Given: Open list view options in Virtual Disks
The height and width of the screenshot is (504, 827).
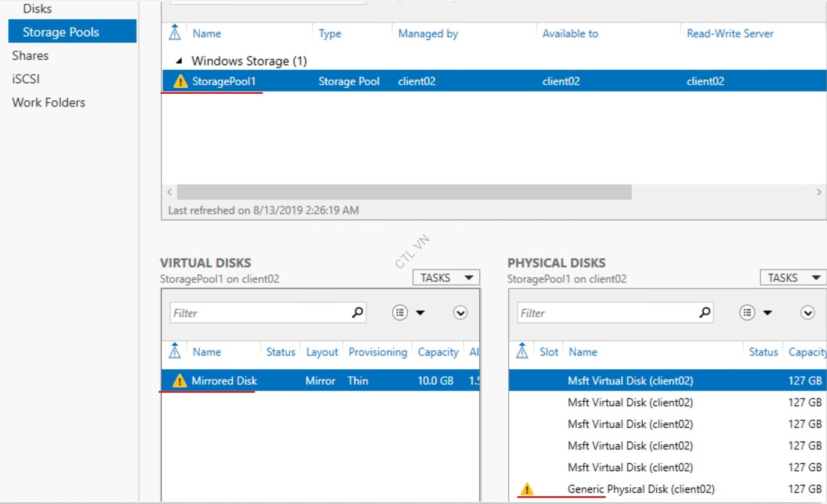Looking at the screenshot, I should [407, 313].
